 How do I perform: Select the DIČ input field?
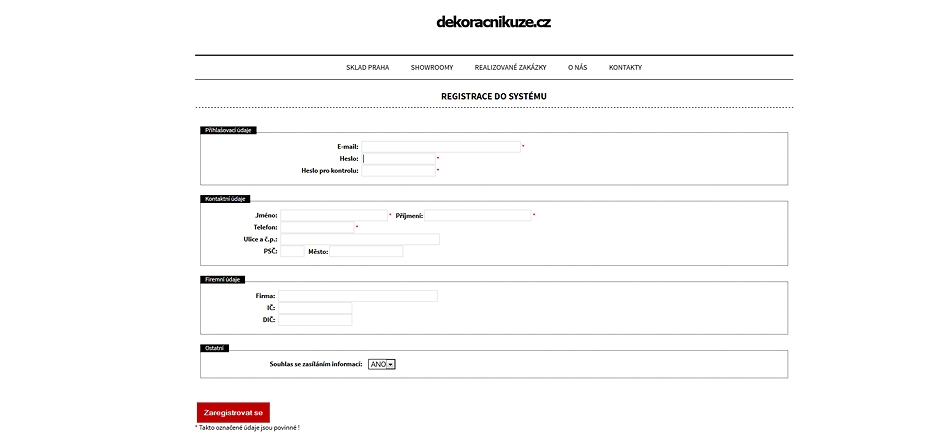tap(315, 320)
